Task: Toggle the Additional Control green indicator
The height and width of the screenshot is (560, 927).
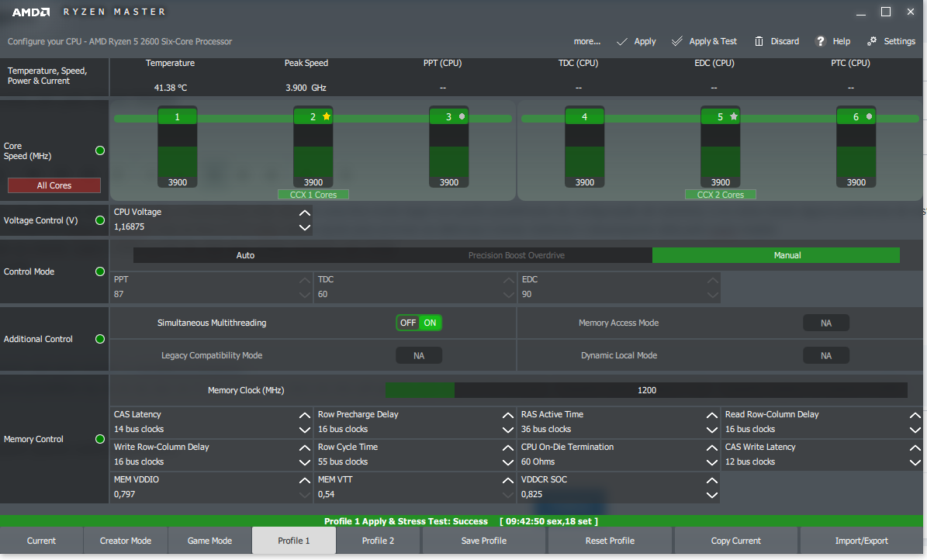Action: pyautogui.click(x=100, y=339)
